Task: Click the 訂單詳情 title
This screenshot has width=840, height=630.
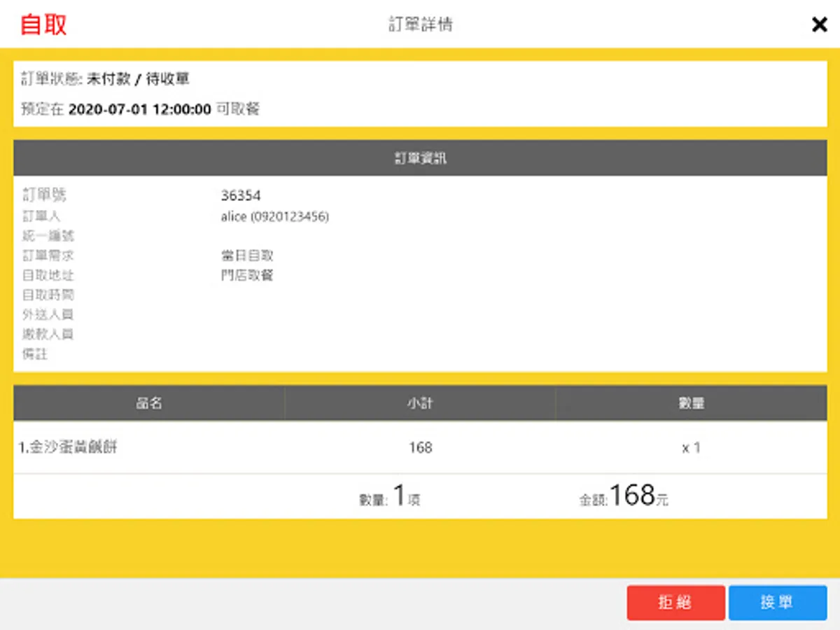Action: point(420,25)
